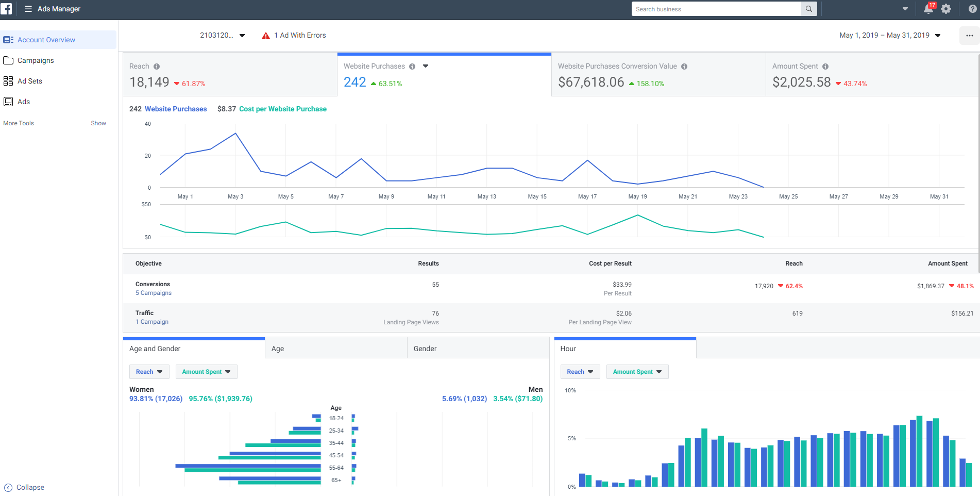Switch to the Age and Gender tab

(194, 349)
